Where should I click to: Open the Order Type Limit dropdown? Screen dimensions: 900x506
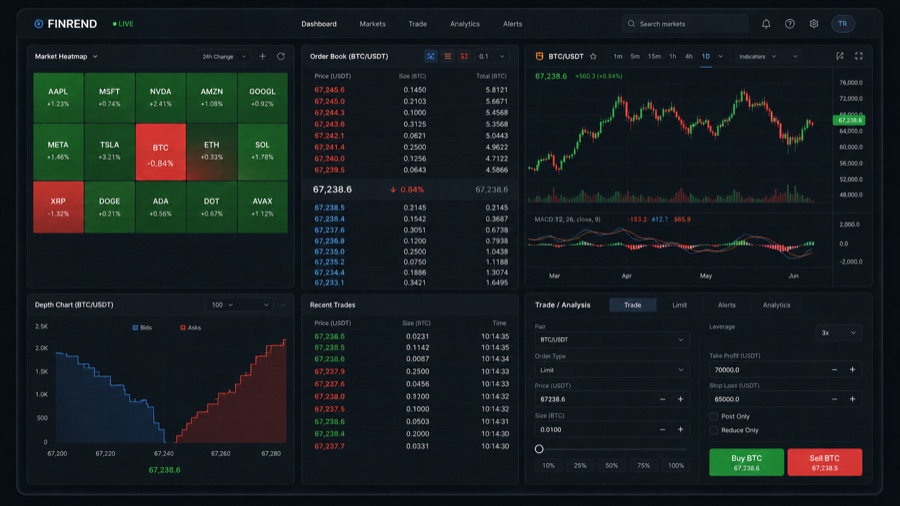pos(611,370)
